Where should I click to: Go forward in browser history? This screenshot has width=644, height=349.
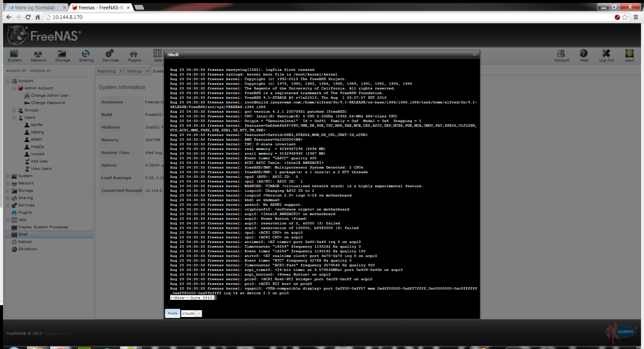tap(18, 17)
